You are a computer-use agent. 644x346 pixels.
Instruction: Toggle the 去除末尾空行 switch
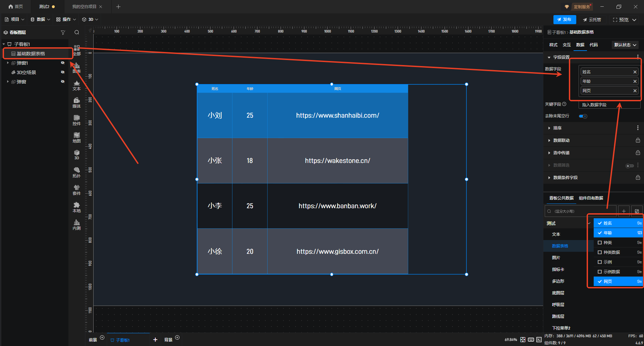coord(583,116)
